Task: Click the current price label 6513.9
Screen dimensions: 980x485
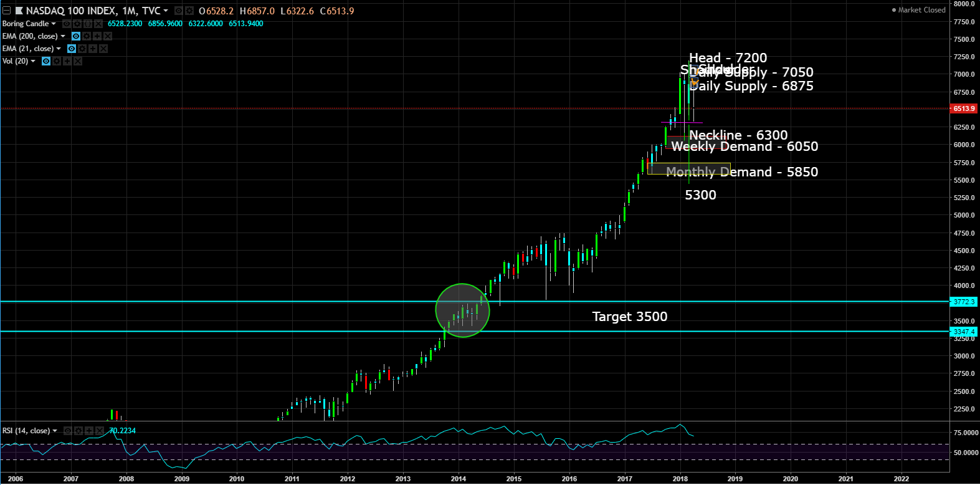Action: coord(963,108)
